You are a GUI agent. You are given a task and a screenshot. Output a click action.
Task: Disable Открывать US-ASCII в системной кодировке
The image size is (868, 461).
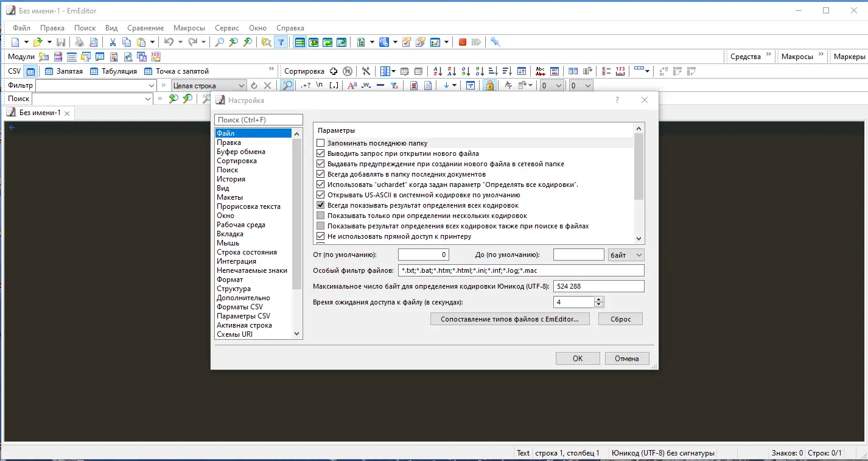point(320,194)
